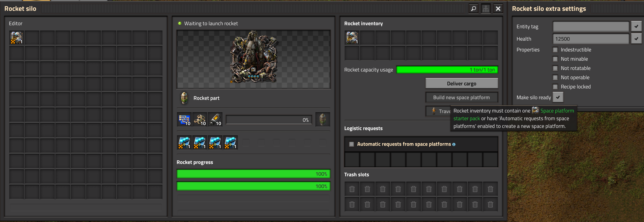Click the Entity tag text field
The height and width of the screenshot is (222, 644).
590,27
